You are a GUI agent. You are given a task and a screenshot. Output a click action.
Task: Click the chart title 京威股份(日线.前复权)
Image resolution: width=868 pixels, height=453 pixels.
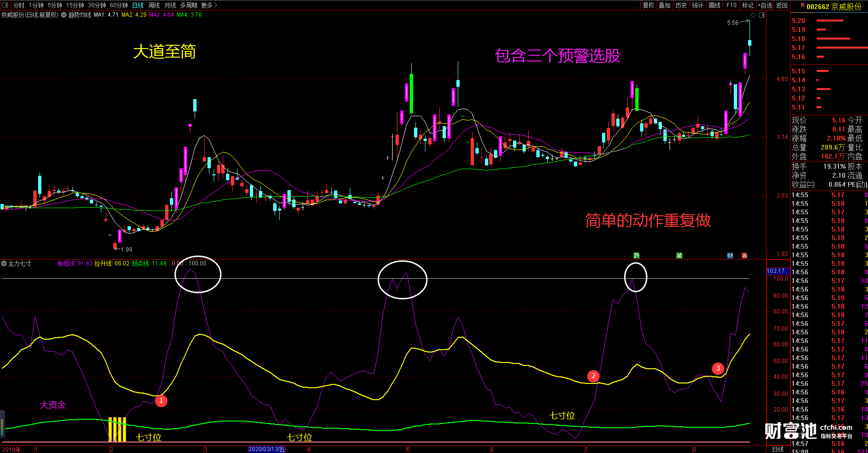tap(30, 15)
